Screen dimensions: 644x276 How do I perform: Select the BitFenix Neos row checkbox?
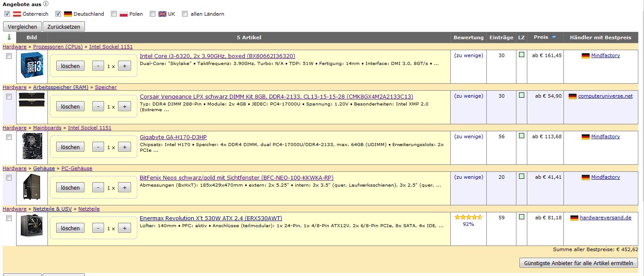point(9,178)
